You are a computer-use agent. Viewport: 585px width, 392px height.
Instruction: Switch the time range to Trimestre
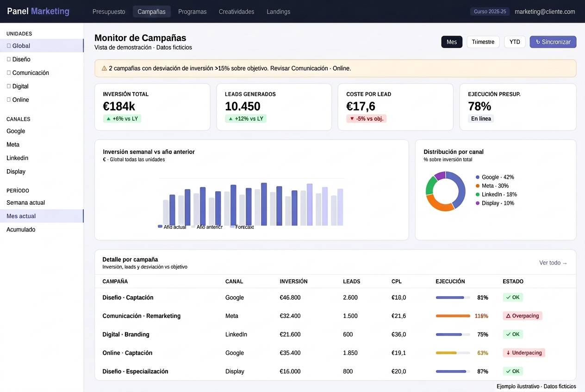483,42
